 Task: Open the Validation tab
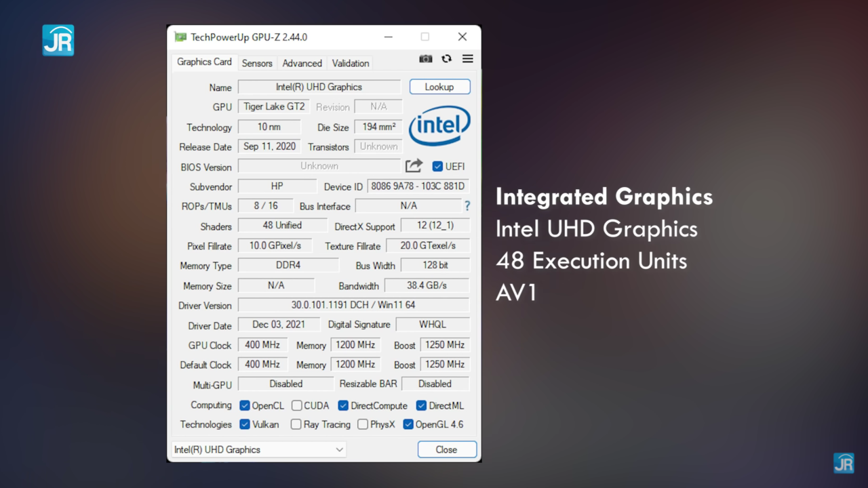point(351,63)
